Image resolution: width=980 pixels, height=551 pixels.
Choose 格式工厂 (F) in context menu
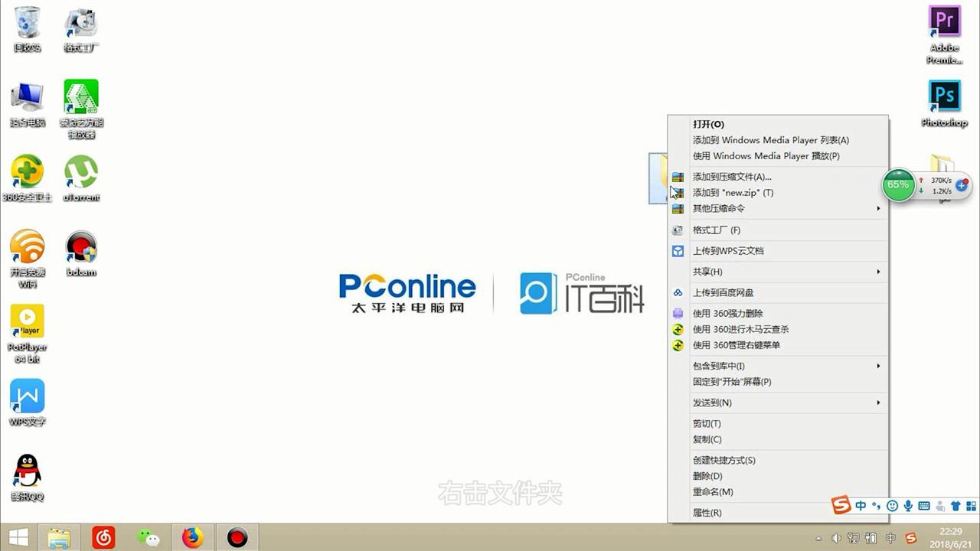point(778,230)
